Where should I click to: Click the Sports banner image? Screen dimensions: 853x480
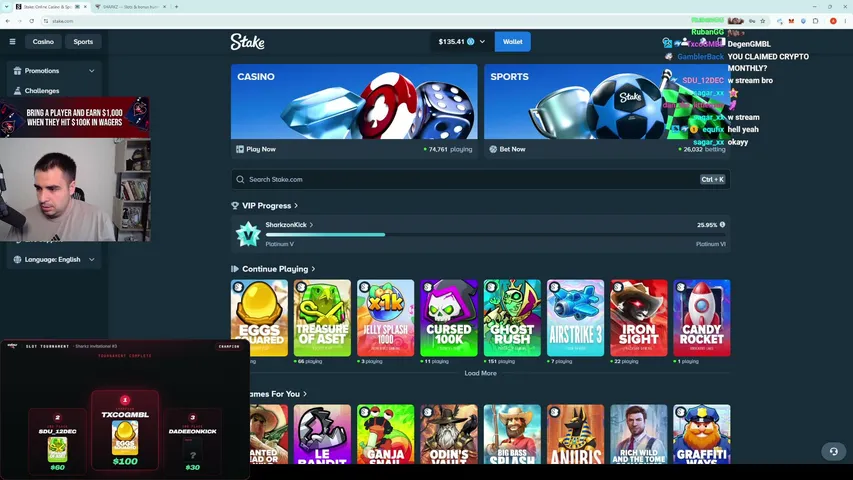pos(607,102)
